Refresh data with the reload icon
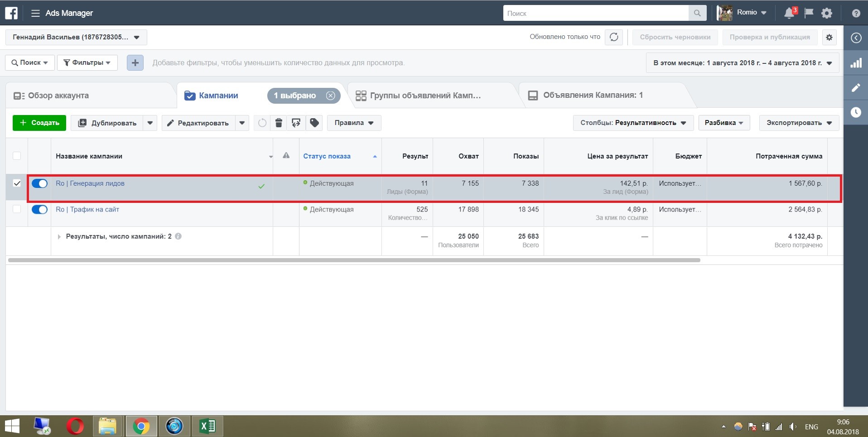Image resolution: width=868 pixels, height=437 pixels. pos(614,37)
